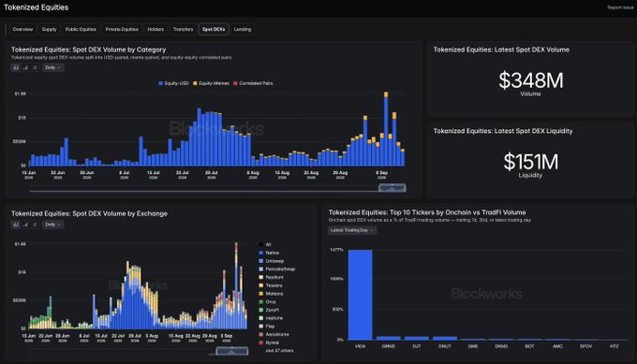Viewport: 637px width, 364px height.
Task: Click the AMC ticker label on axis
Action: [x=557, y=346]
